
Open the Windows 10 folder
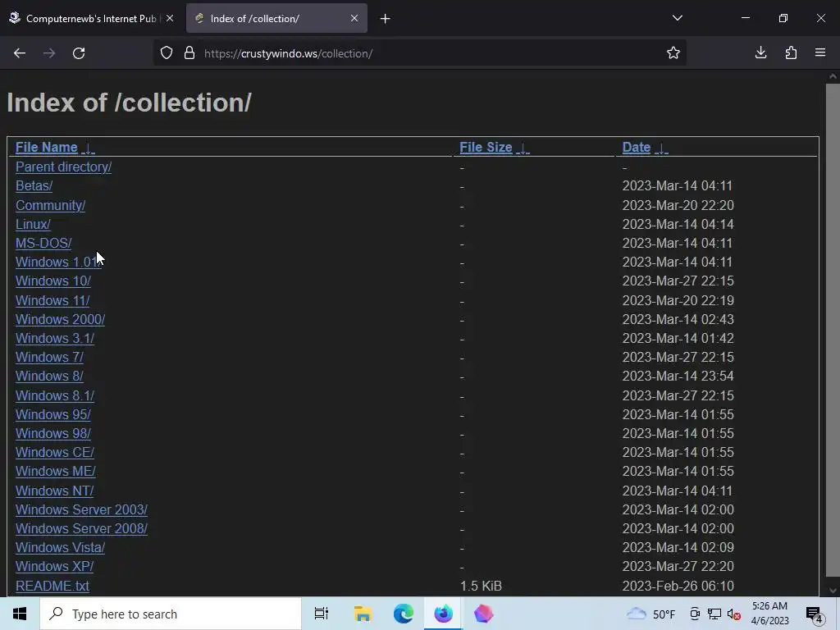point(53,281)
